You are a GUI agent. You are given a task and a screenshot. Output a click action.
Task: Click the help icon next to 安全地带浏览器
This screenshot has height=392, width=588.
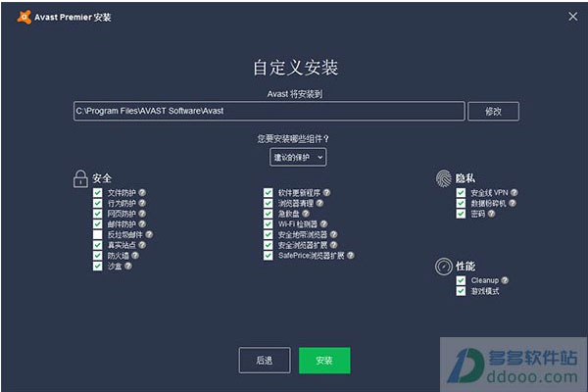coord(333,234)
